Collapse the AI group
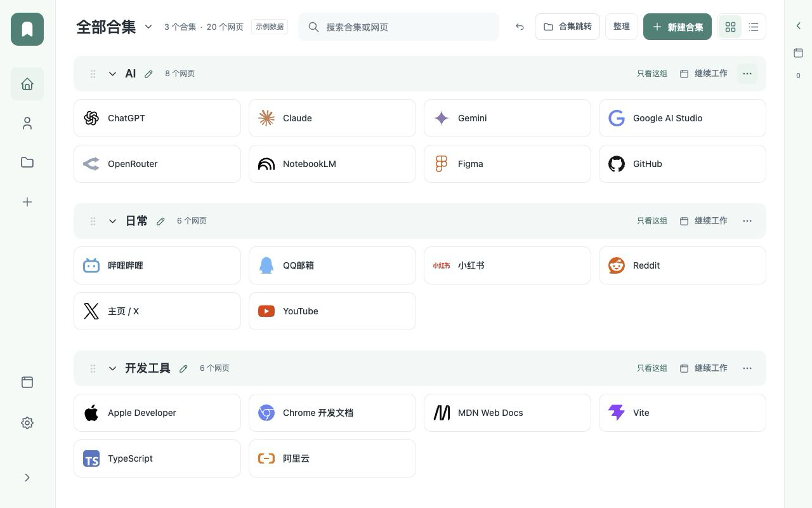 coord(112,74)
